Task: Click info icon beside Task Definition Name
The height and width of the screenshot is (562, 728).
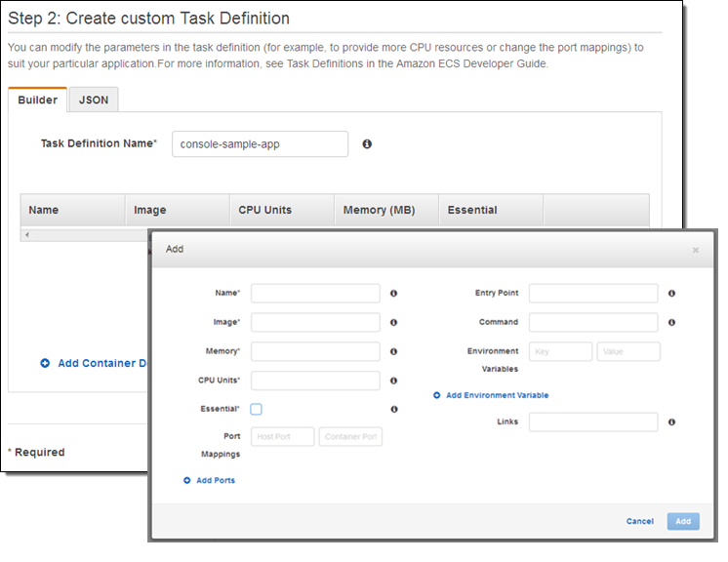Action: pos(367,143)
